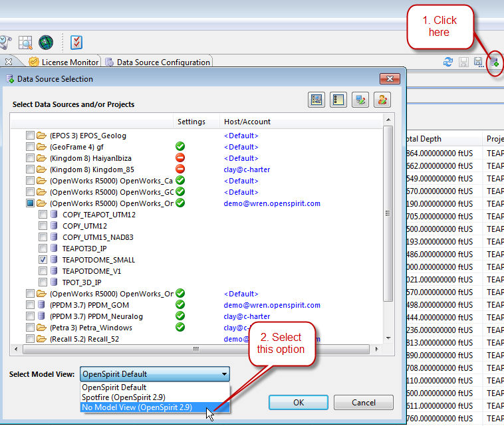504x426 pixels.
Task: Select COPY_UTM15_NAD83 project row
Action: [98, 237]
